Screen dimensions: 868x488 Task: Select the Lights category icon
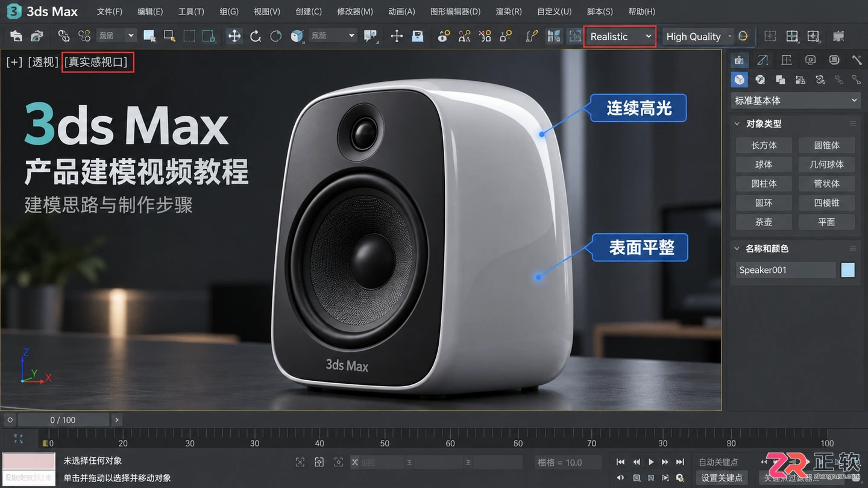click(780, 80)
